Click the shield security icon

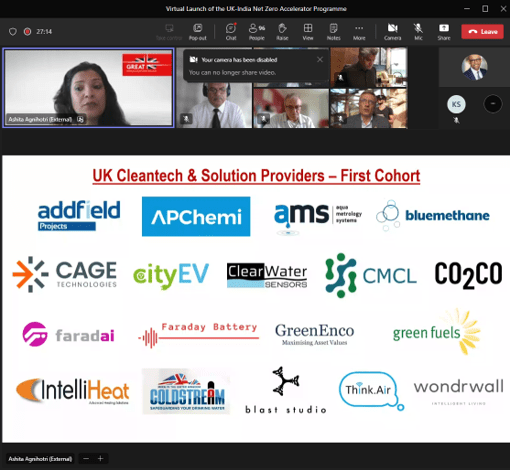tap(13, 32)
